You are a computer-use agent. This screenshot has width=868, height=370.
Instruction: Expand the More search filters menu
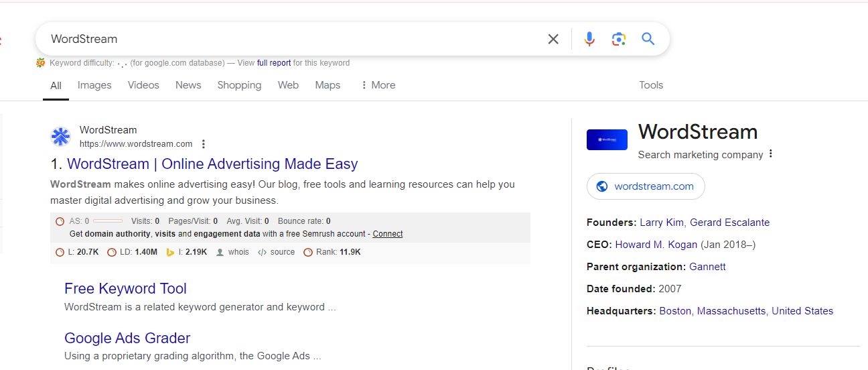(378, 85)
